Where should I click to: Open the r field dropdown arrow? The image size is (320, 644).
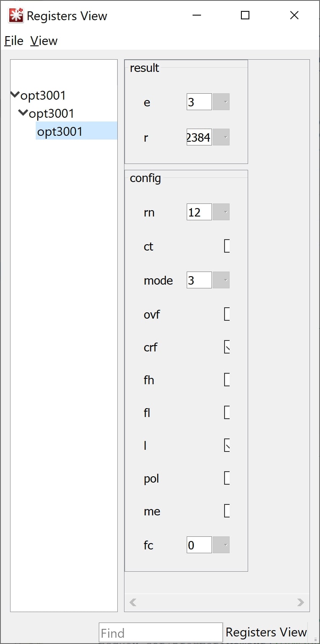pyautogui.click(x=221, y=137)
